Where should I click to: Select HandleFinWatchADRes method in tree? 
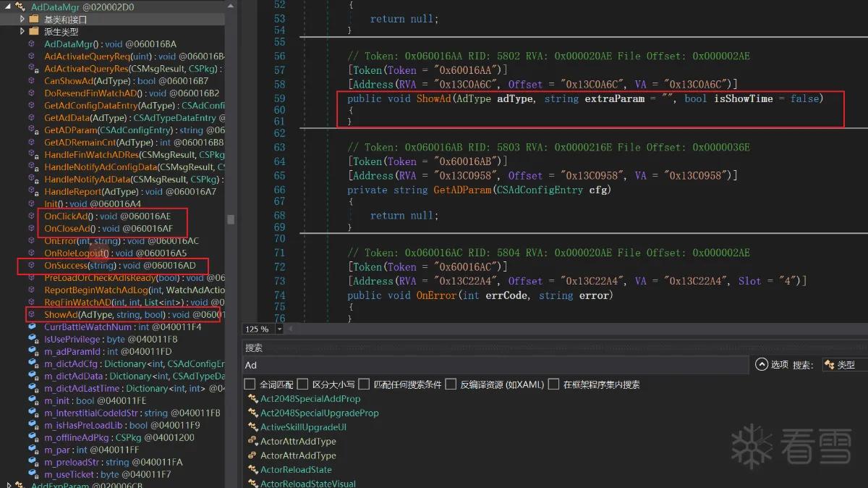click(x=135, y=154)
